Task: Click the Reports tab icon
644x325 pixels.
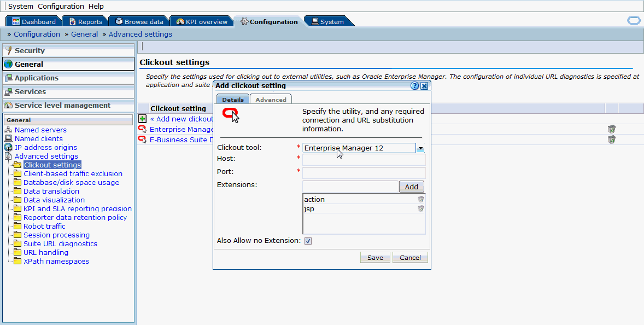Action: point(72,21)
